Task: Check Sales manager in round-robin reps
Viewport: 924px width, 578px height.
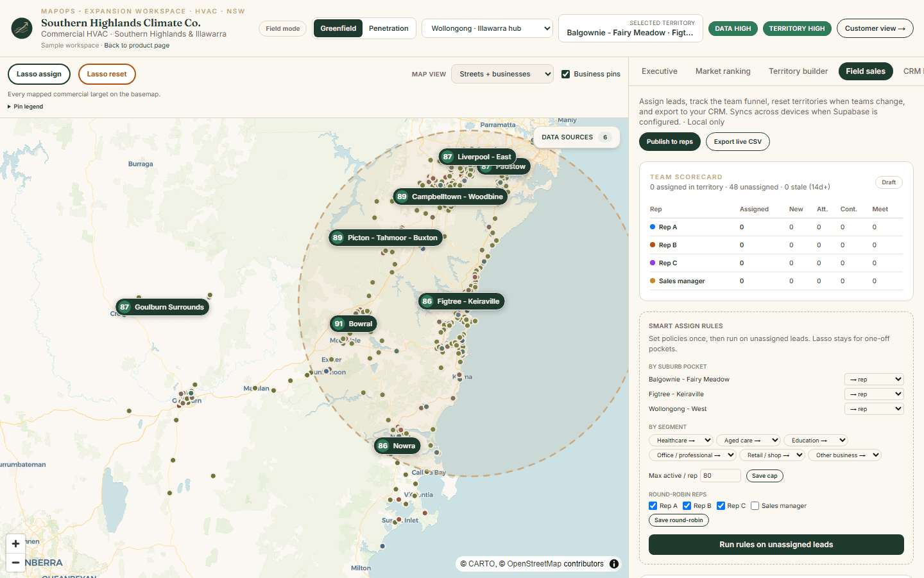Action: pos(755,505)
